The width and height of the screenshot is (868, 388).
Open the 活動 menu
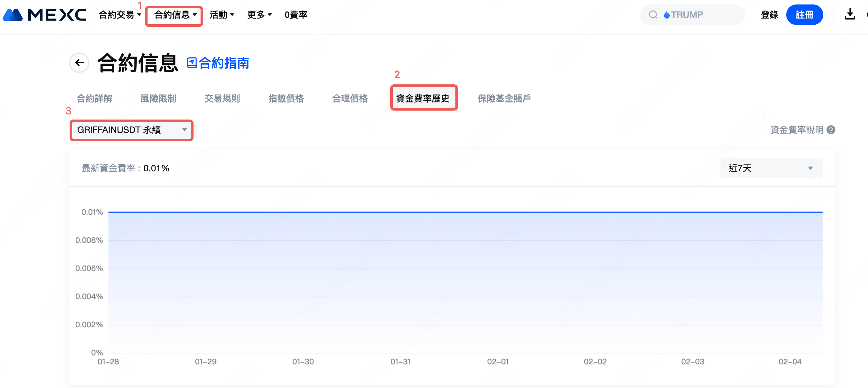pos(222,15)
